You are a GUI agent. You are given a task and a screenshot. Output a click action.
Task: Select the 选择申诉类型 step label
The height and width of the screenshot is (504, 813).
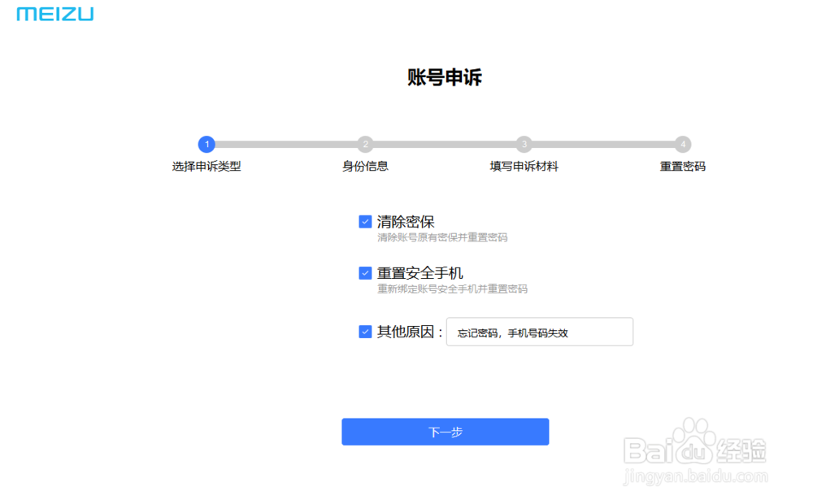tap(206, 167)
